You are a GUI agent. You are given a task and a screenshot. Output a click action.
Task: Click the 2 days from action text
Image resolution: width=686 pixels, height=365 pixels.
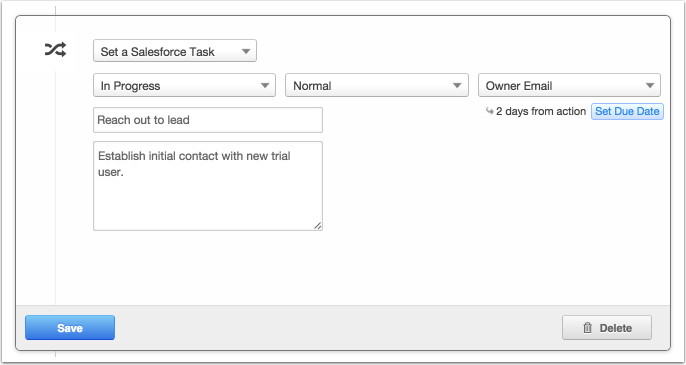pos(541,111)
